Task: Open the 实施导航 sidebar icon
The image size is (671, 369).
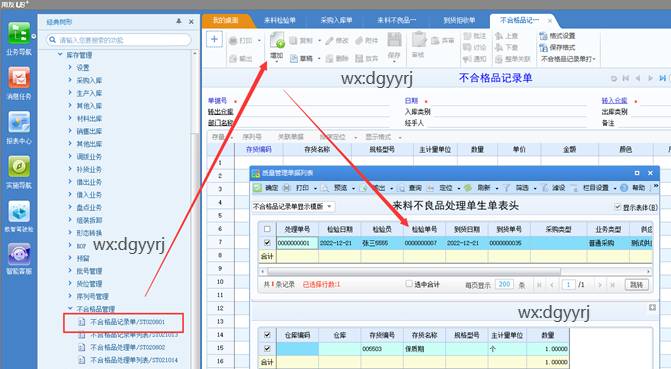Action: click(x=19, y=167)
